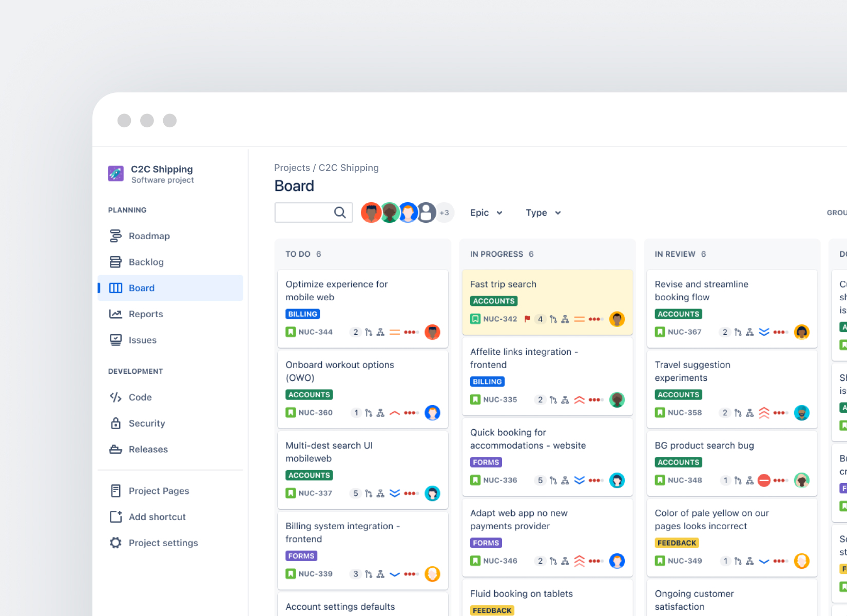Click the BILLING label on NUC-344
The width and height of the screenshot is (847, 616).
pyautogui.click(x=302, y=314)
